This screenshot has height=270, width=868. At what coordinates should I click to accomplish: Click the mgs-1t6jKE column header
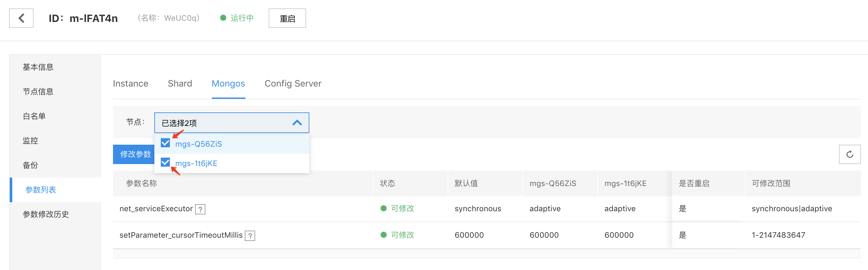tap(625, 183)
